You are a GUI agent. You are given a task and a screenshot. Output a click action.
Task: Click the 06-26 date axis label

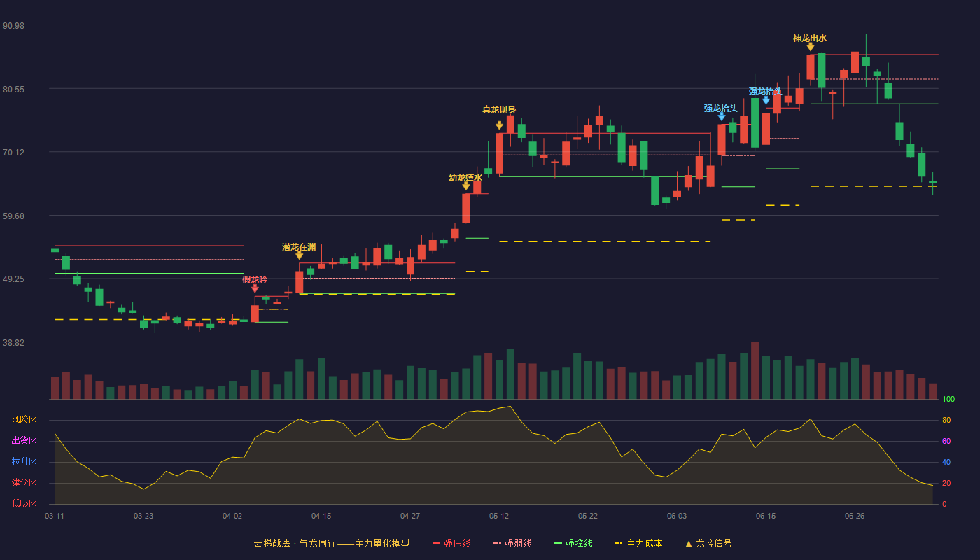(855, 516)
